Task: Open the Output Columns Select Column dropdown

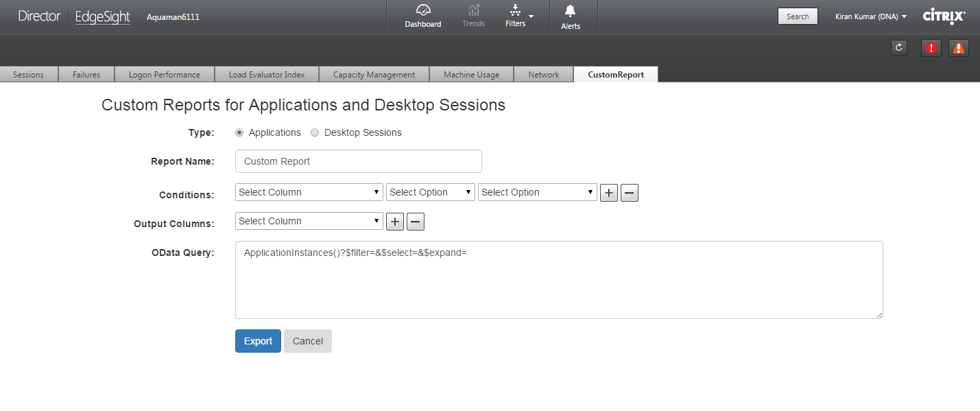Action: pos(309,221)
